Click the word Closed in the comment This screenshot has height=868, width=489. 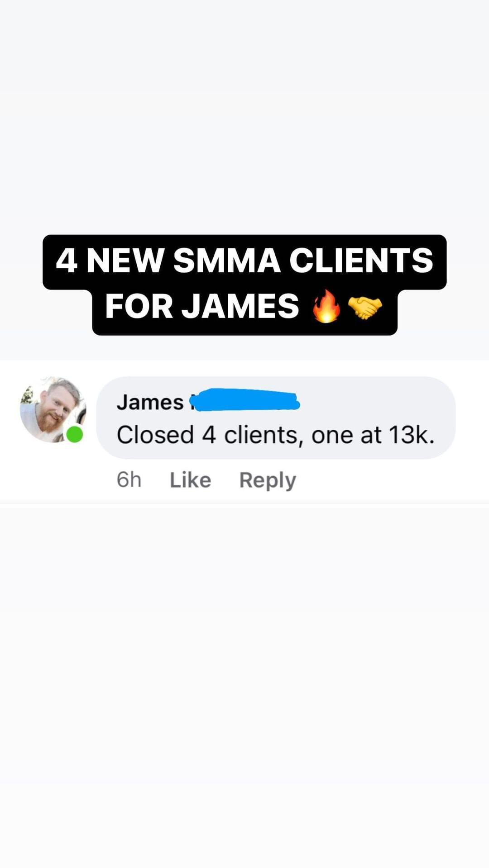(x=155, y=435)
